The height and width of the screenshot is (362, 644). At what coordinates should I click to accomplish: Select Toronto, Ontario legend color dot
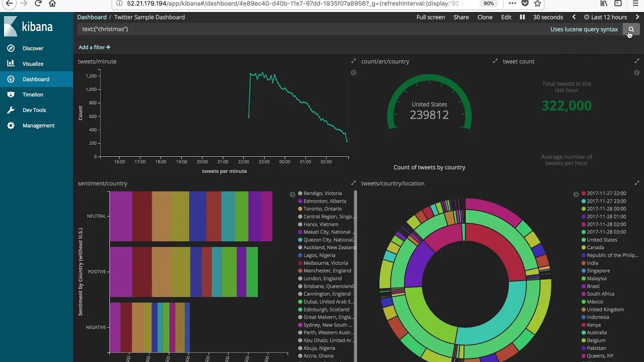300,209
